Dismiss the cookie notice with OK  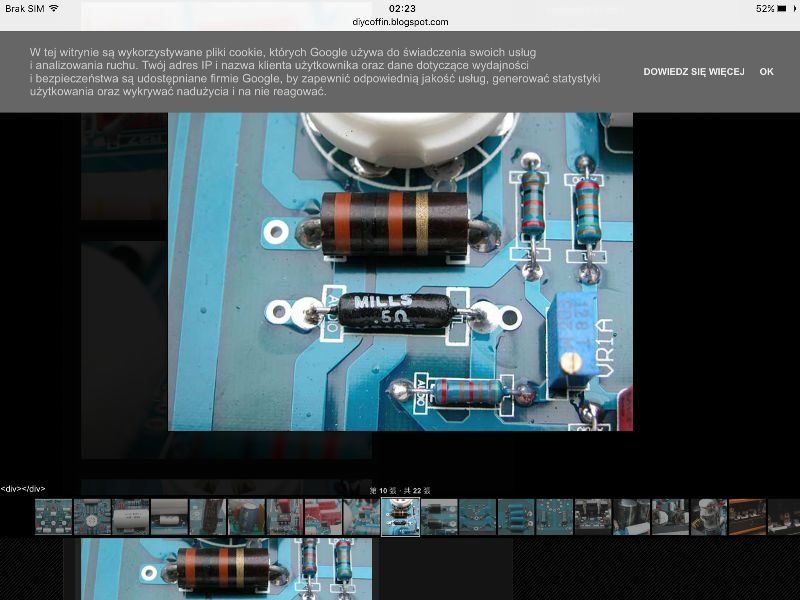pos(766,72)
